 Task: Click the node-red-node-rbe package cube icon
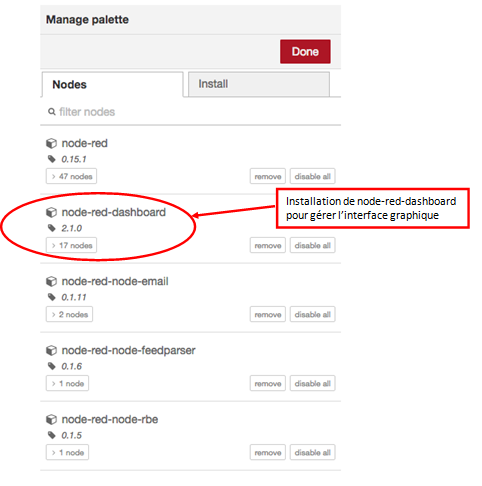[x=51, y=419]
